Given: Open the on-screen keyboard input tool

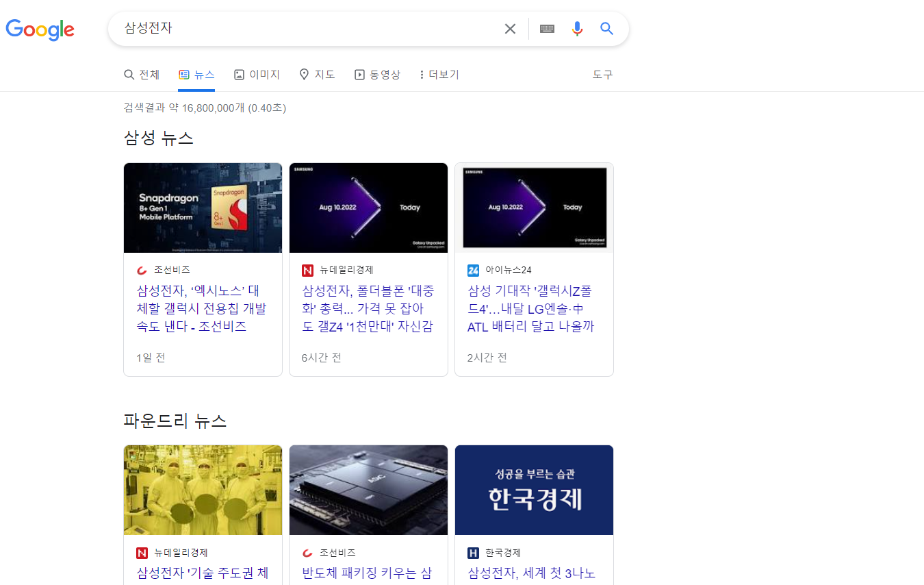Looking at the screenshot, I should 547,29.
